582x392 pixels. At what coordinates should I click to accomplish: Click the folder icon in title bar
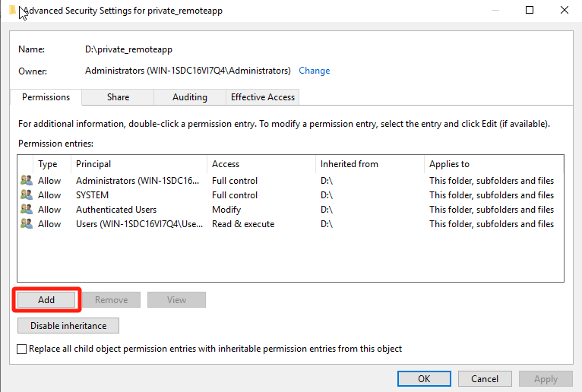[11, 11]
